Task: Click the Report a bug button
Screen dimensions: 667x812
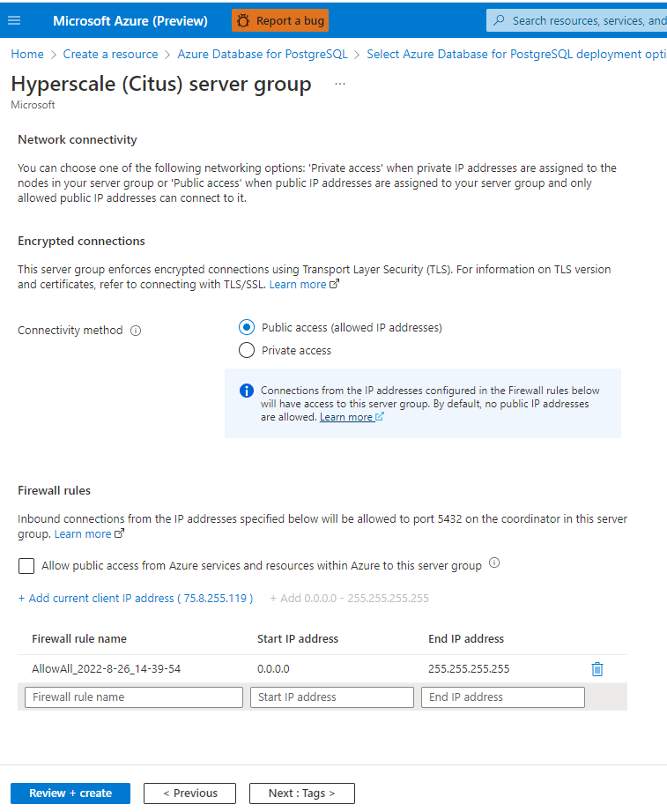Action: [x=280, y=20]
